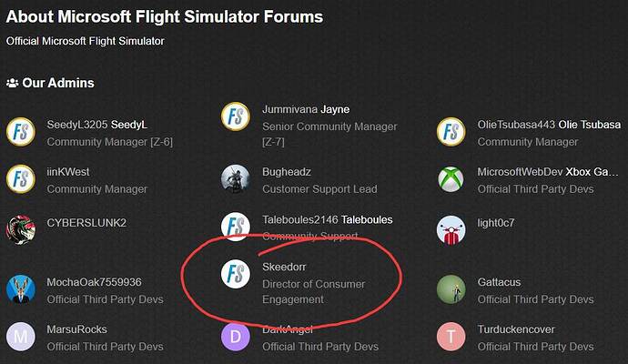Open the Gattacus profile name
This screenshot has width=628, height=364.
[499, 282]
